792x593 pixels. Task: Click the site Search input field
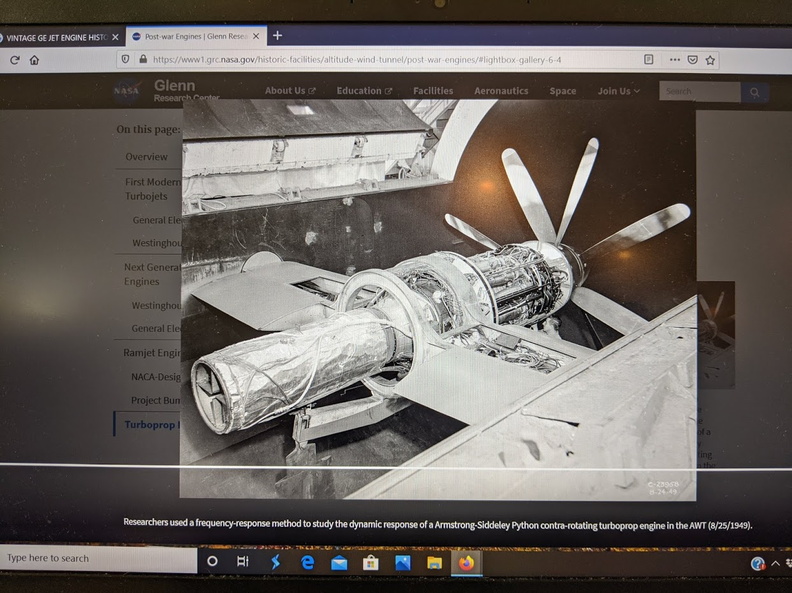(700, 91)
